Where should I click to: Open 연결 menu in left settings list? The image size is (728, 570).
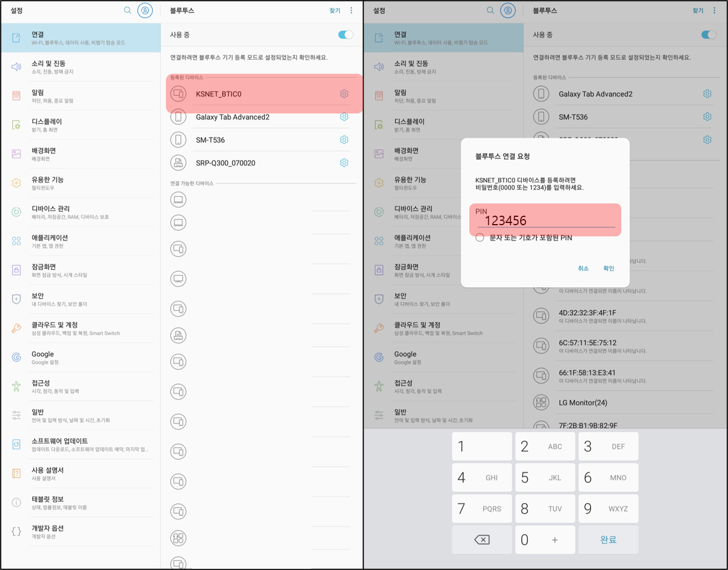click(x=80, y=38)
